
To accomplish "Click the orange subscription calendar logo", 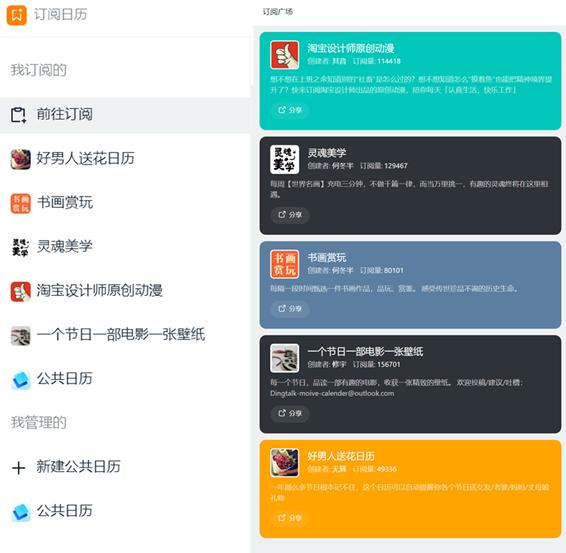I will pyautogui.click(x=17, y=15).
